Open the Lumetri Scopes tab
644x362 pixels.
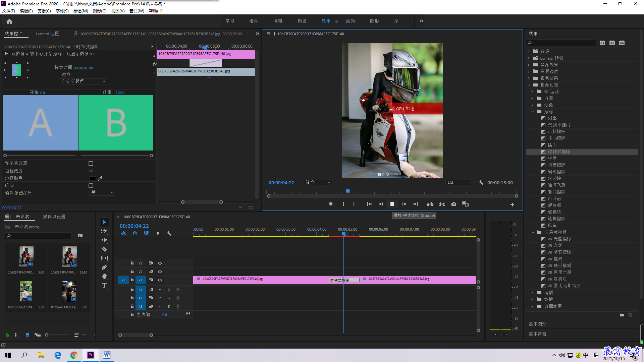[48, 34]
